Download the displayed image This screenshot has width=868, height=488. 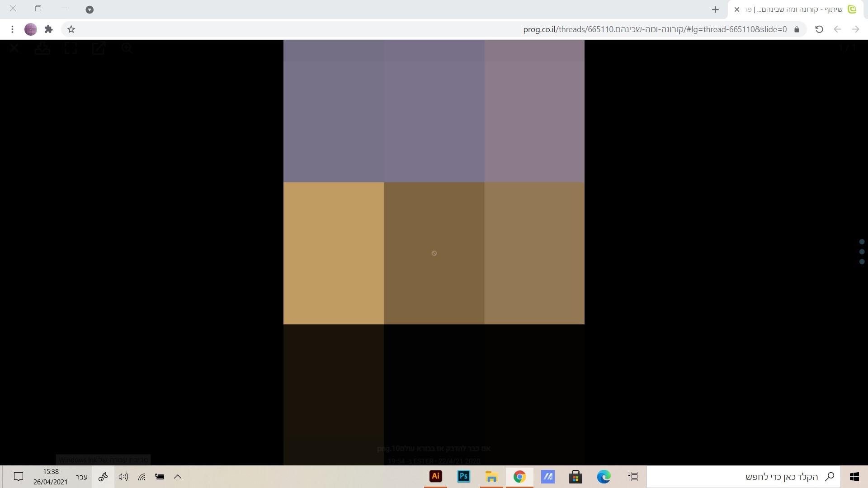(x=42, y=48)
